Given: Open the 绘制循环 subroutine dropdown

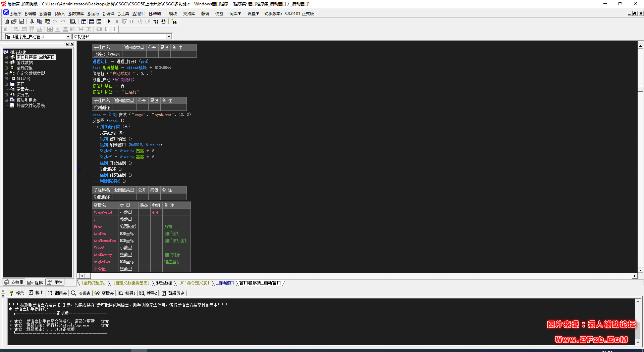Looking at the screenshot, I should 169,37.
